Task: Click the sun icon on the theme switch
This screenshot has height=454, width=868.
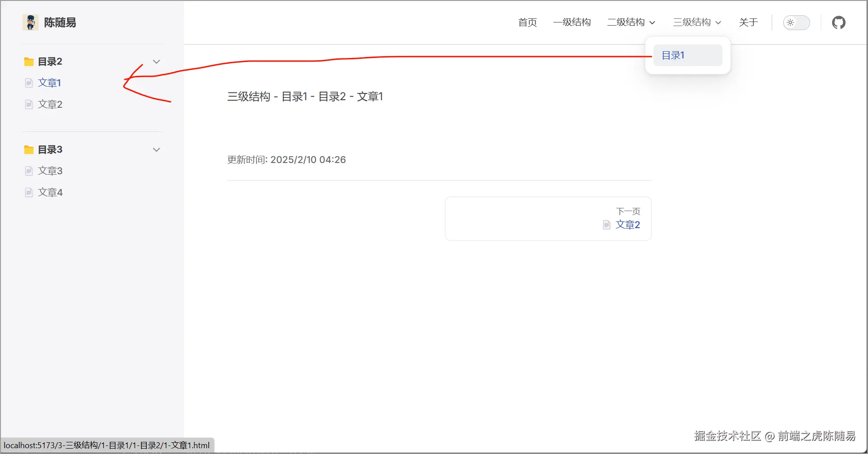Action: (791, 22)
